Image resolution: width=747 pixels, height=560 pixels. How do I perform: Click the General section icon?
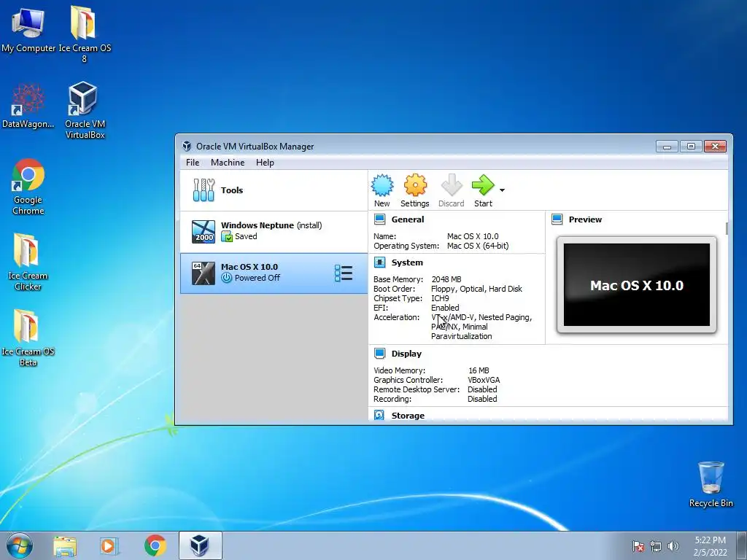379,219
